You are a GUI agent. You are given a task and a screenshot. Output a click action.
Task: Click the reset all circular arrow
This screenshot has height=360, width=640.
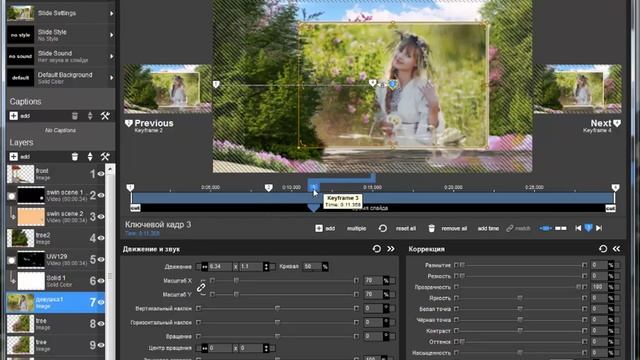[382, 228]
